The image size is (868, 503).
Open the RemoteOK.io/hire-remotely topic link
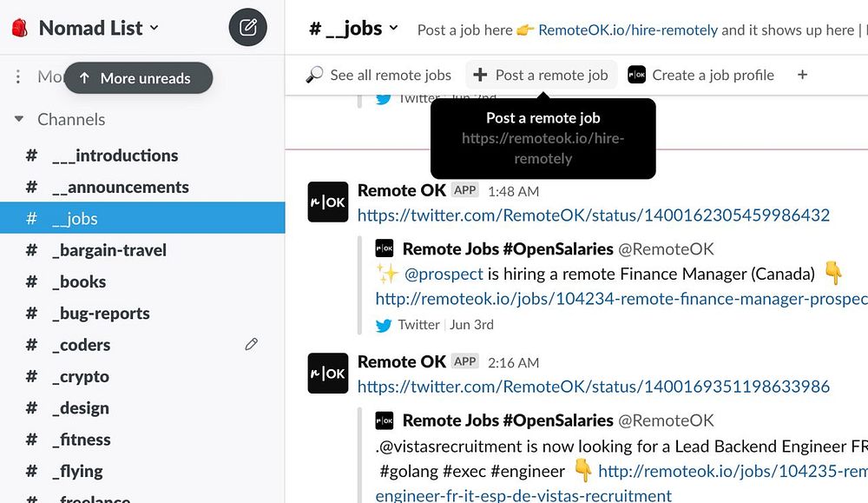pos(628,30)
